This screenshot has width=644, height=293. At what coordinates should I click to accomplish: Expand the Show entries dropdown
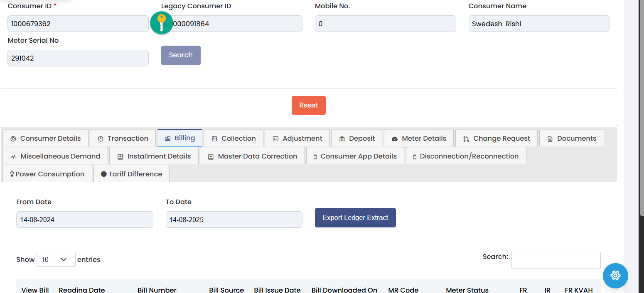point(56,259)
